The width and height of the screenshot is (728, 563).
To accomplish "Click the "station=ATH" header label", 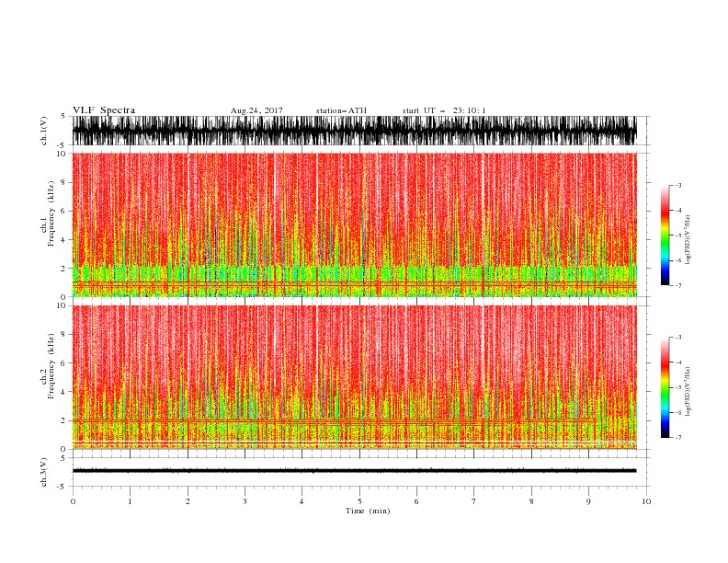I will (341, 110).
